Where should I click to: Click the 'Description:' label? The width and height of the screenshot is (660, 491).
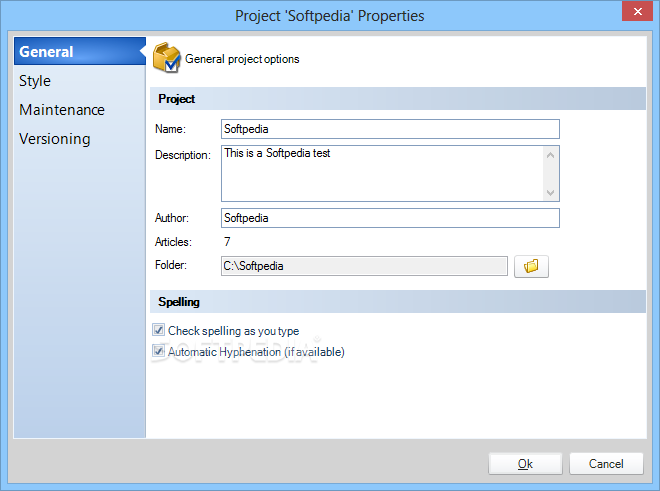(183, 155)
